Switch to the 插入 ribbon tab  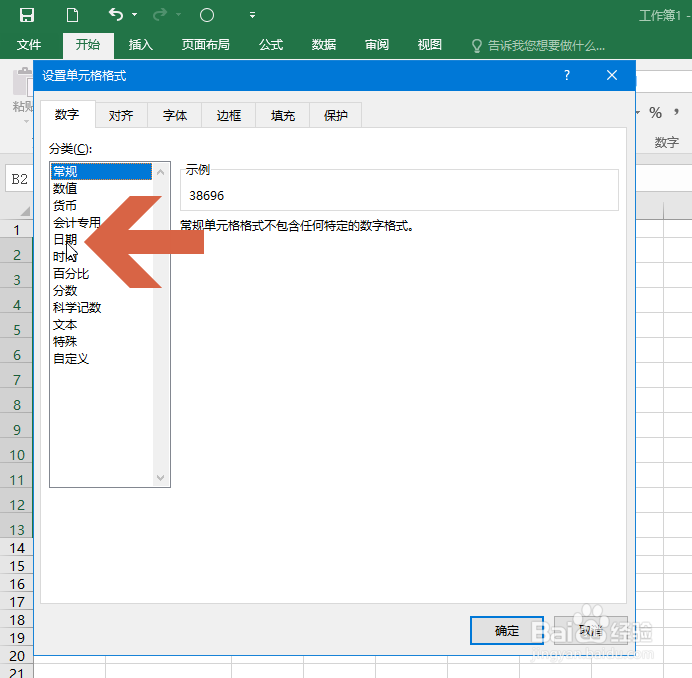click(141, 45)
